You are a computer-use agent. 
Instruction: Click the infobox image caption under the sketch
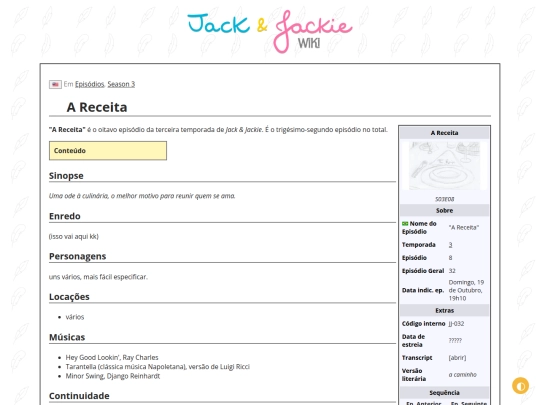[x=444, y=199]
